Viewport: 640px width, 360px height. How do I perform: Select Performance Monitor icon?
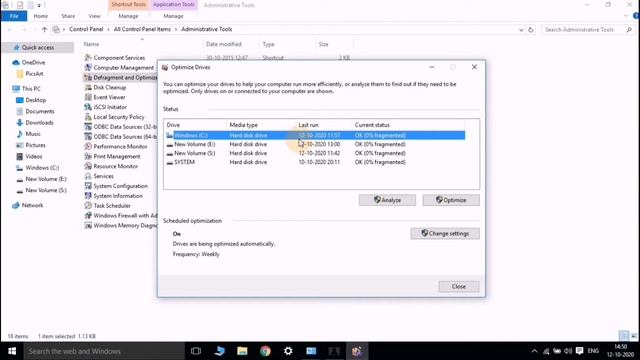click(88, 146)
